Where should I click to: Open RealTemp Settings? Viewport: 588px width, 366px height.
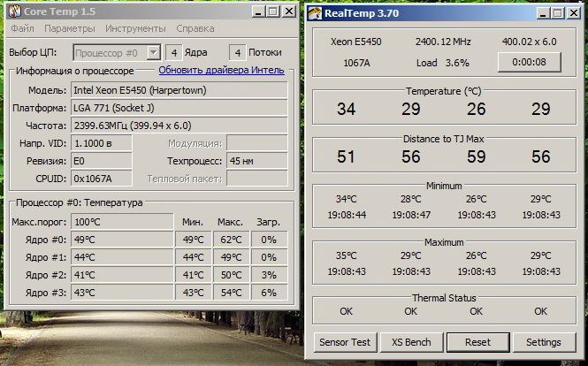tap(544, 342)
